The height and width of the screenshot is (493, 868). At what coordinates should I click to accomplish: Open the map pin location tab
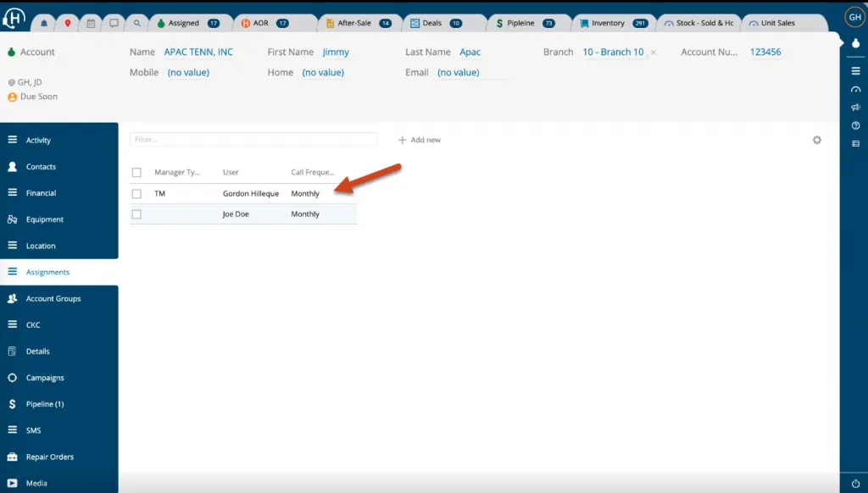pos(68,23)
